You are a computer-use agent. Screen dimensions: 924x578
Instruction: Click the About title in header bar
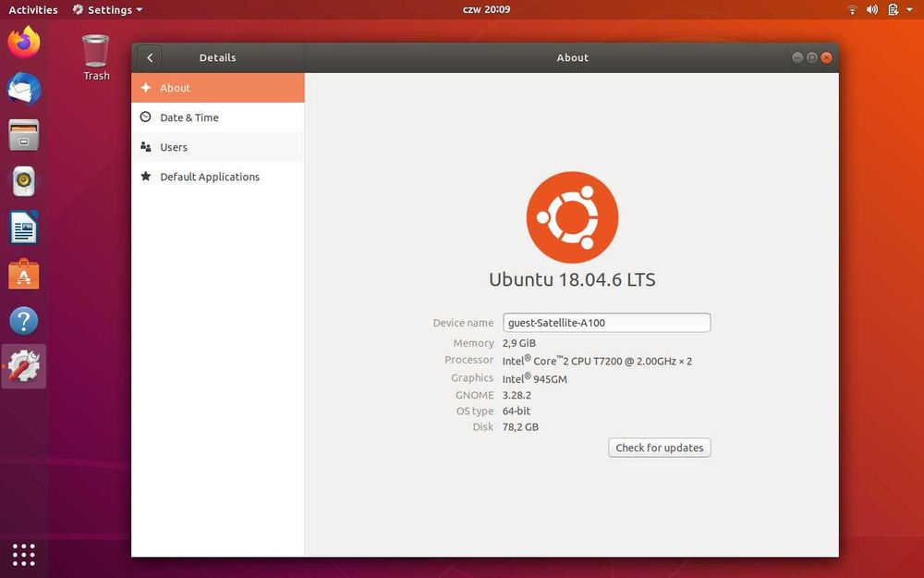point(572,57)
